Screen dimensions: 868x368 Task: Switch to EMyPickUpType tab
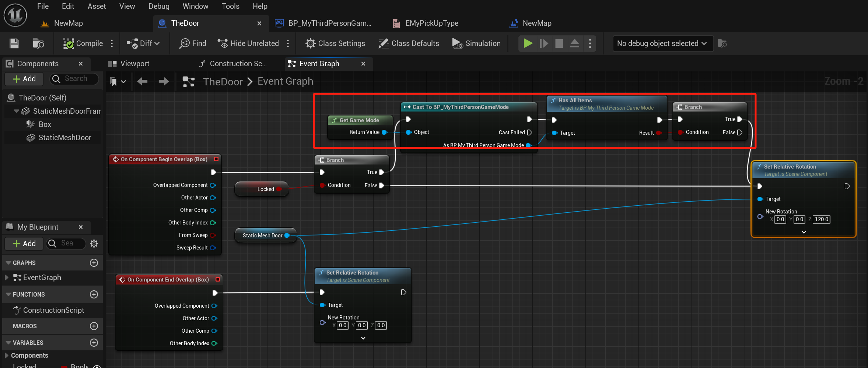point(426,23)
